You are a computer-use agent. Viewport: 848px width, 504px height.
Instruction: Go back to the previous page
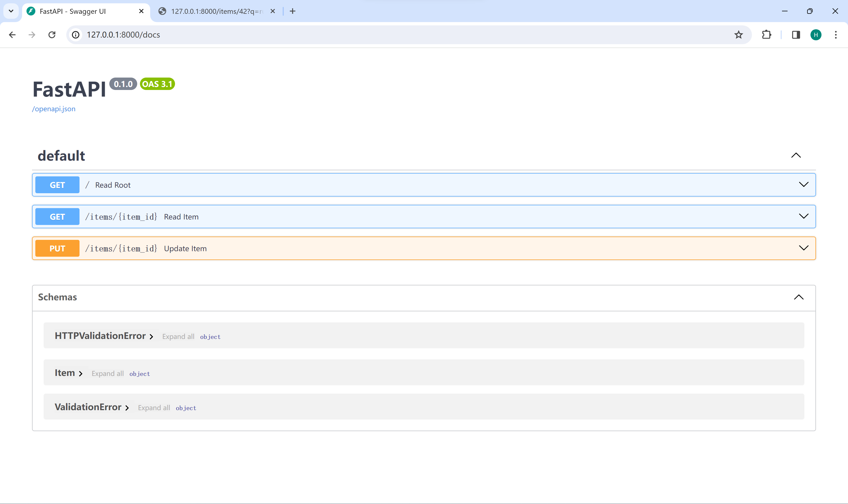click(x=12, y=35)
